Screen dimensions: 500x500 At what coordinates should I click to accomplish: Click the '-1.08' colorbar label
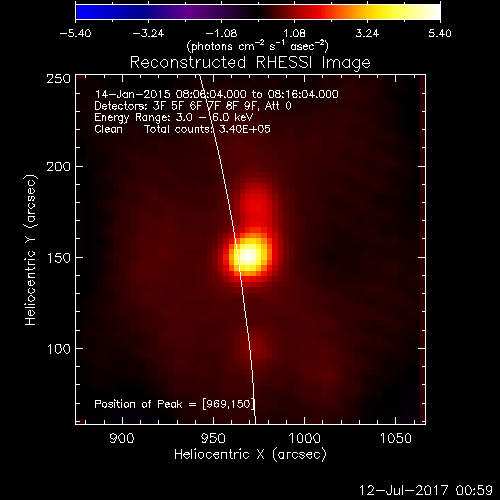[x=221, y=33]
